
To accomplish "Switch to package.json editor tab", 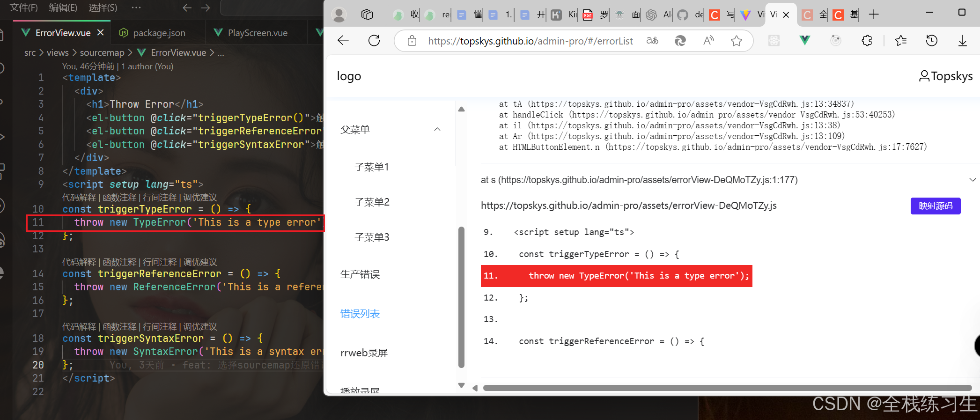I will pyautogui.click(x=152, y=33).
